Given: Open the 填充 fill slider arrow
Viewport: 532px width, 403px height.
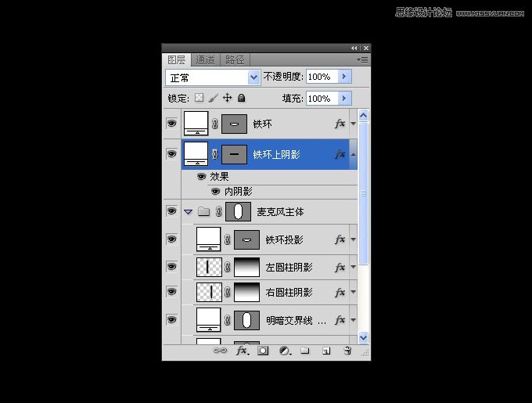Looking at the screenshot, I should tap(344, 99).
